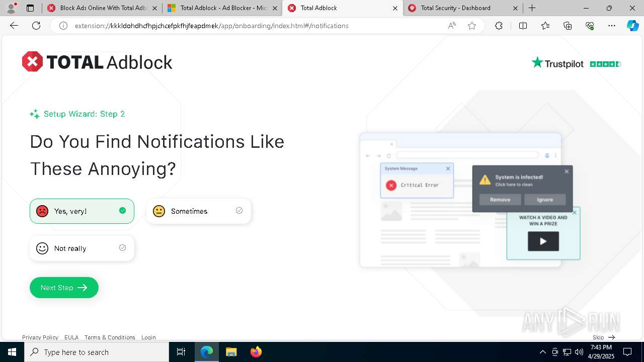Open File Explorer from taskbar
Screen dimensions: 644x362
coord(231,352)
